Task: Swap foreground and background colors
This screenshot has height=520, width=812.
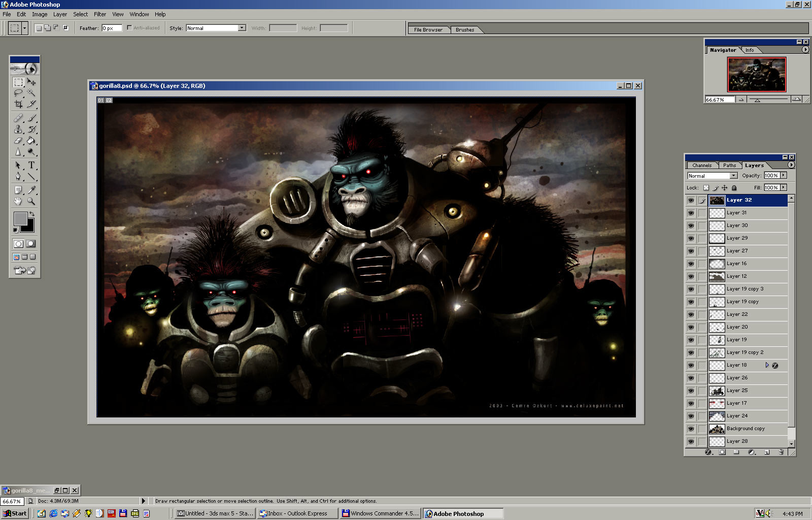Action: [x=32, y=214]
